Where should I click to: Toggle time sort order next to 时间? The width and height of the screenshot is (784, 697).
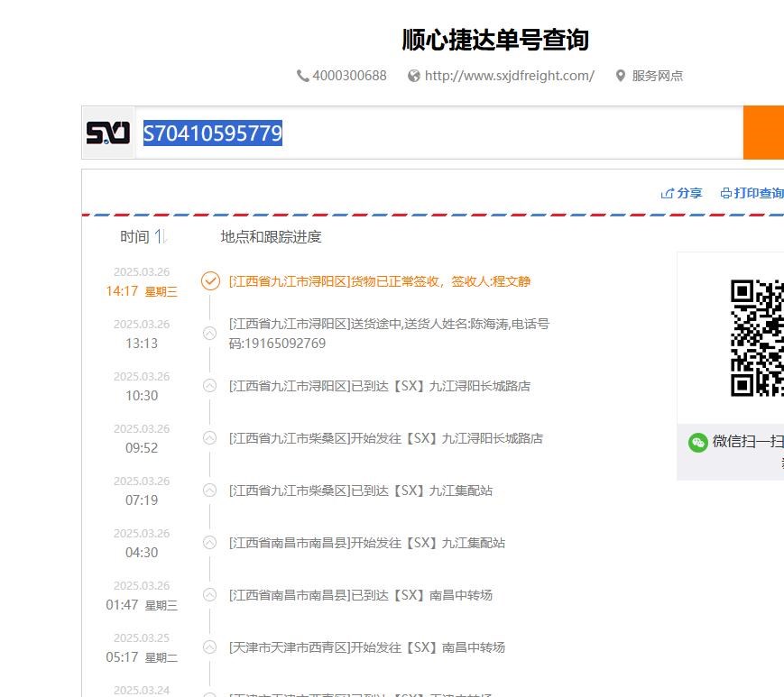pos(160,236)
